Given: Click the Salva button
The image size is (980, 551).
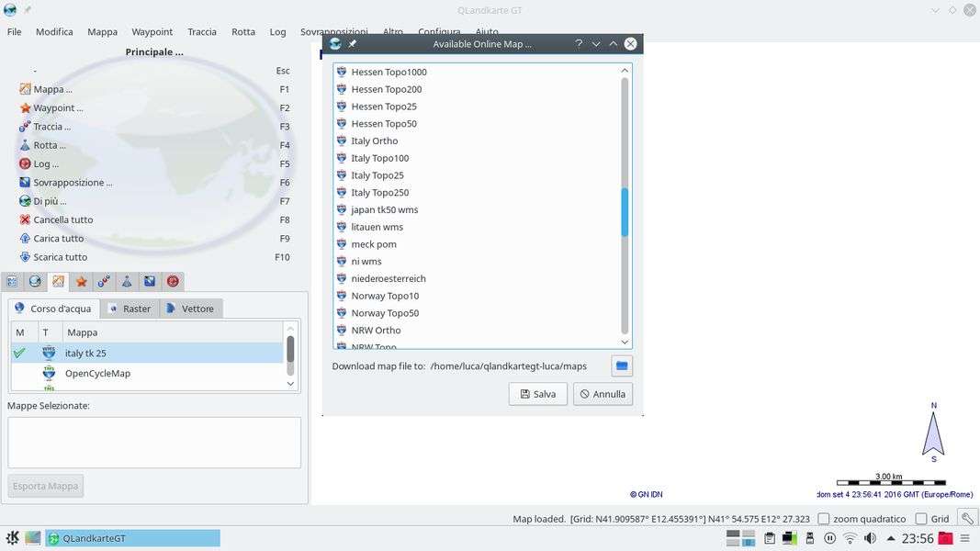Looking at the screenshot, I should pos(537,394).
